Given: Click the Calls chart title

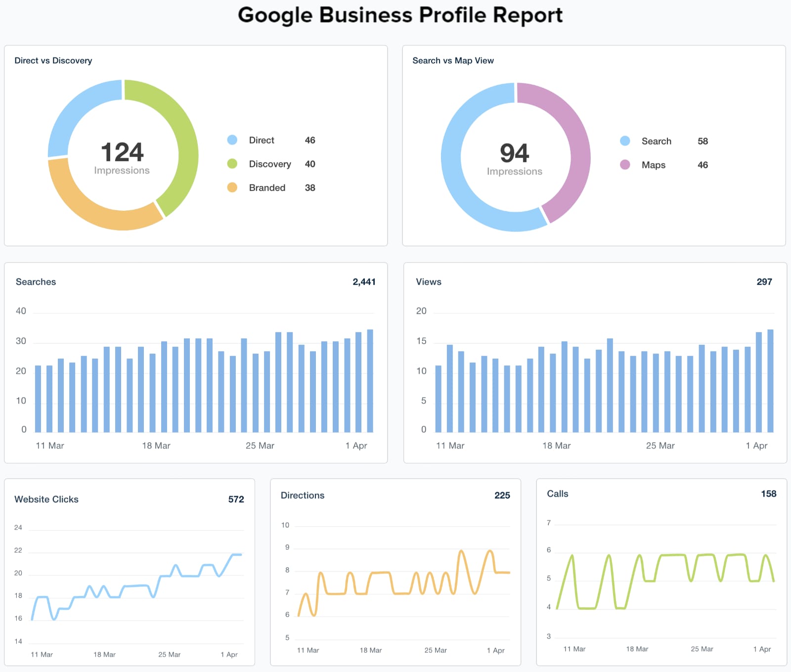Looking at the screenshot, I should tap(558, 494).
